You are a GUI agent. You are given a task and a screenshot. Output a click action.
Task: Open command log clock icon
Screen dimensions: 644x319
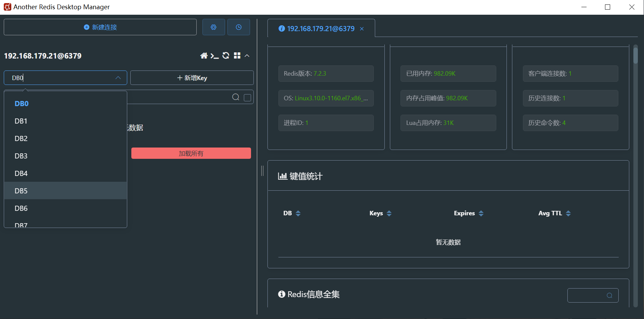pyautogui.click(x=238, y=27)
